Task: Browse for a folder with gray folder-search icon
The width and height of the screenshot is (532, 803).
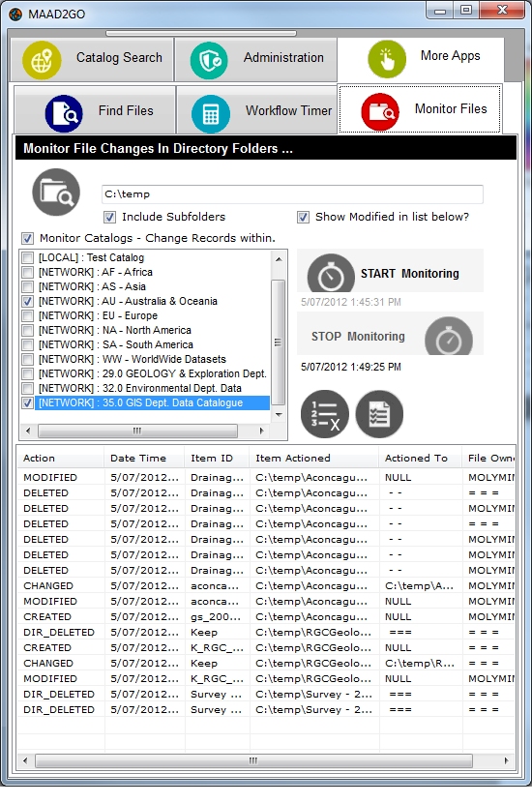Action: tap(56, 193)
